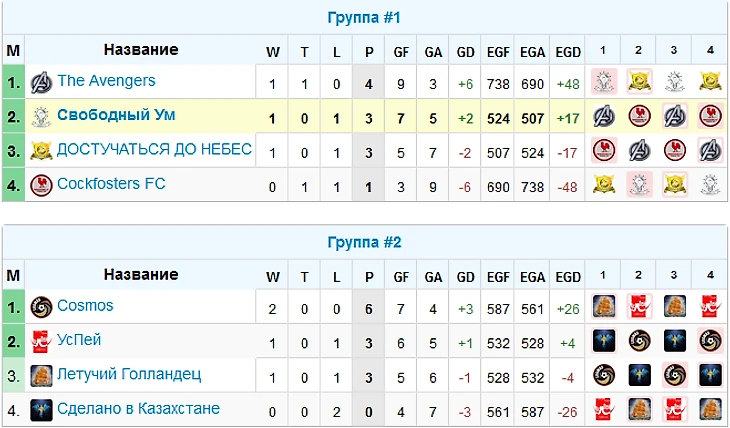Click the Летучий Голландец logo beside its name
This screenshot has width=730, height=428.
(41, 375)
